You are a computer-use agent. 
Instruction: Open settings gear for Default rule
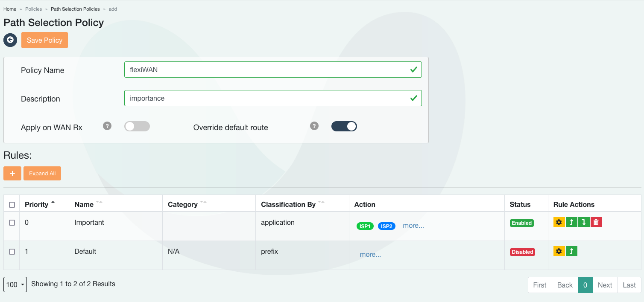click(559, 251)
